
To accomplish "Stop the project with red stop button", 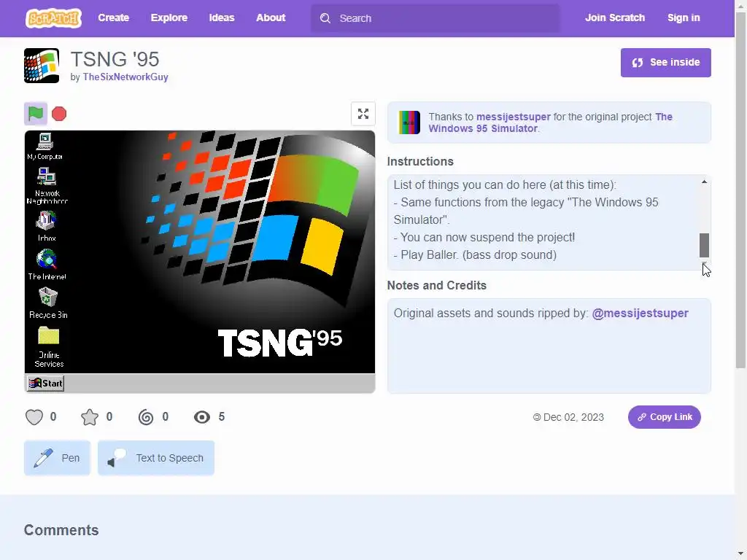I will tap(59, 114).
